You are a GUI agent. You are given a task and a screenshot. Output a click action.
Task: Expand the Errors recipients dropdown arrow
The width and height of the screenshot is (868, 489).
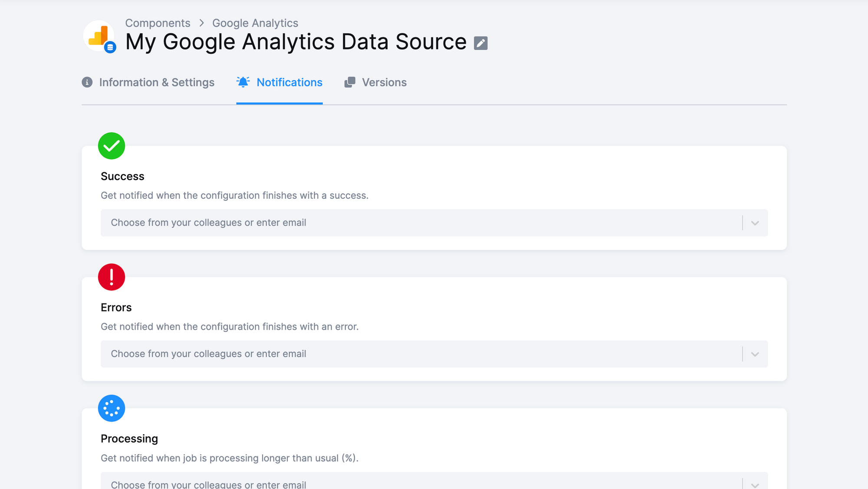coord(755,354)
